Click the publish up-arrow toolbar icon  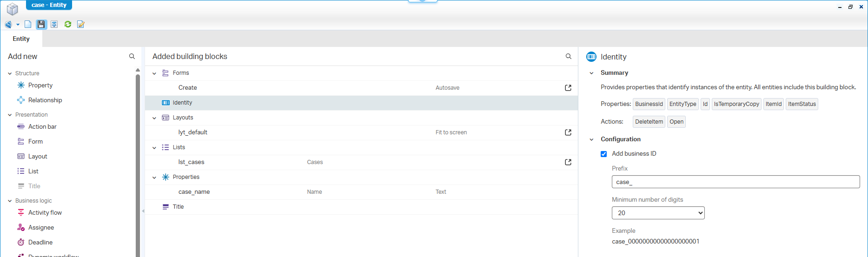pyautogui.click(x=54, y=24)
